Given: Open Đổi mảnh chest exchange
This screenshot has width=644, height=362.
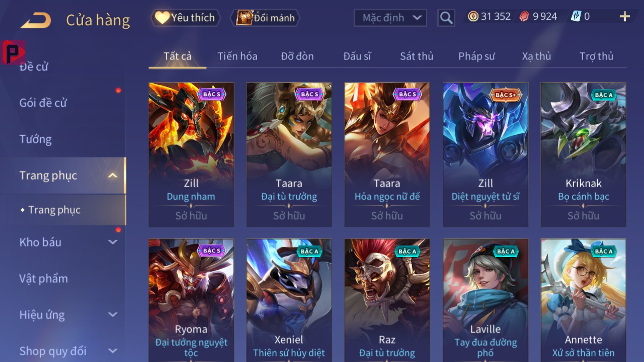Looking at the screenshot, I should [265, 18].
